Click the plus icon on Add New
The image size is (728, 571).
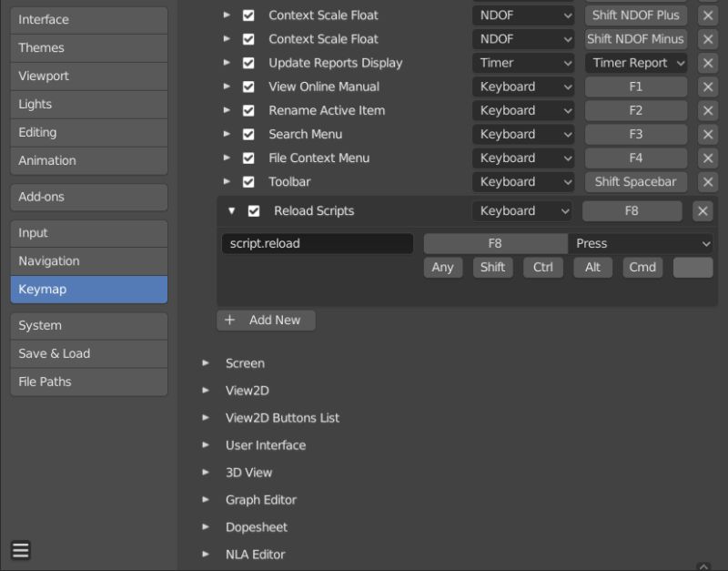(x=229, y=320)
